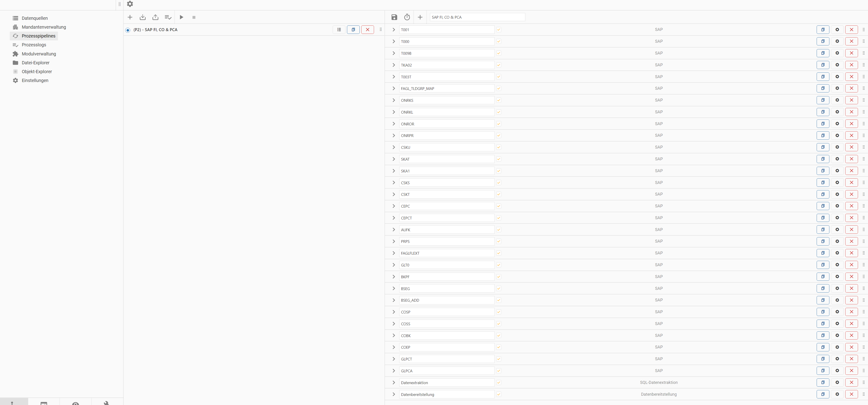This screenshot has width=868, height=405.
Task: Delete the GLPCA step
Action: click(x=851, y=371)
